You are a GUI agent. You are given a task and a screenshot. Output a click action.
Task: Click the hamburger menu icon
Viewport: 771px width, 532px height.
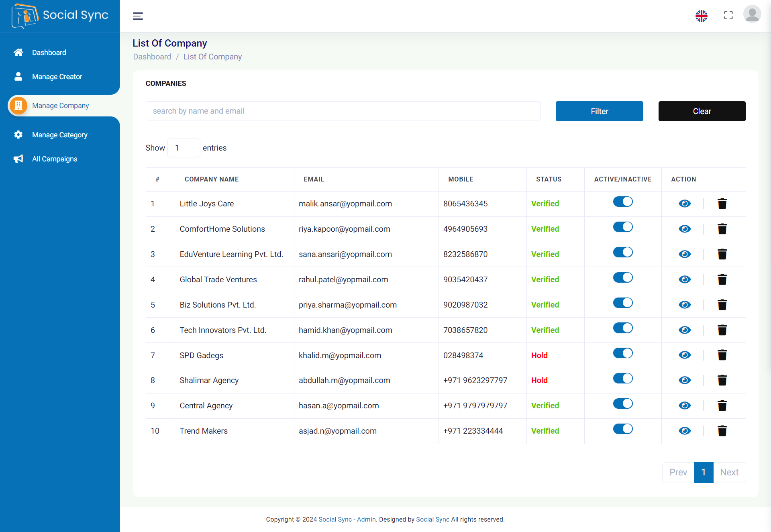(x=138, y=16)
